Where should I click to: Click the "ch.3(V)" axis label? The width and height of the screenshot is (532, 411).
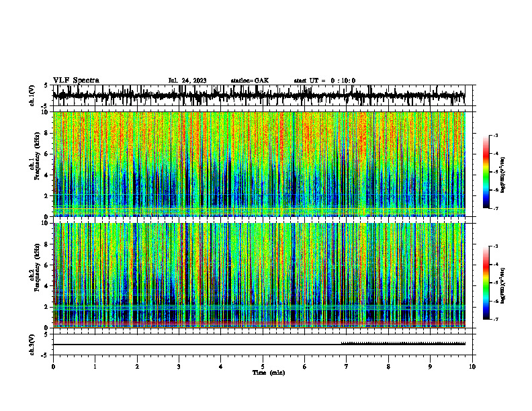point(32,345)
